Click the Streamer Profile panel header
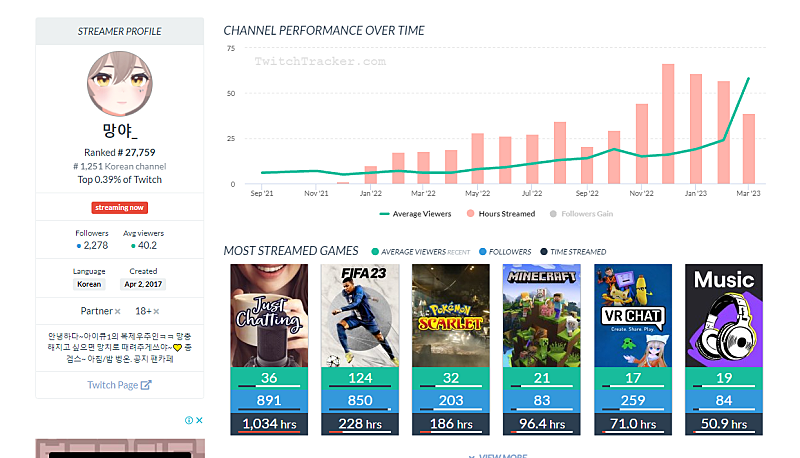Viewport: 800px width, 458px height. coord(119,31)
